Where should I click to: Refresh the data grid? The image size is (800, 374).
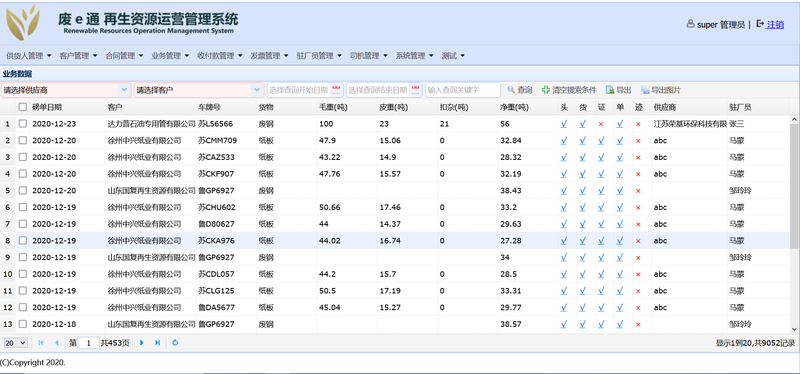coord(175,343)
